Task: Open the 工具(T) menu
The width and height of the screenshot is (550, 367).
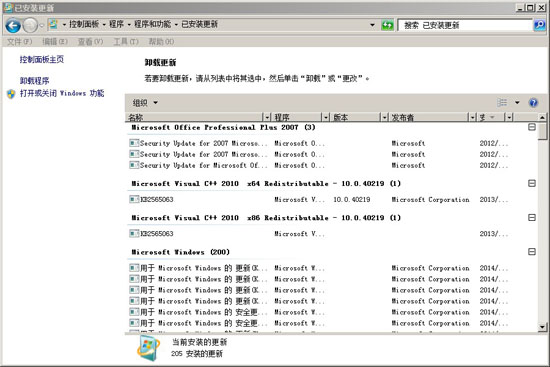Action: point(126,42)
